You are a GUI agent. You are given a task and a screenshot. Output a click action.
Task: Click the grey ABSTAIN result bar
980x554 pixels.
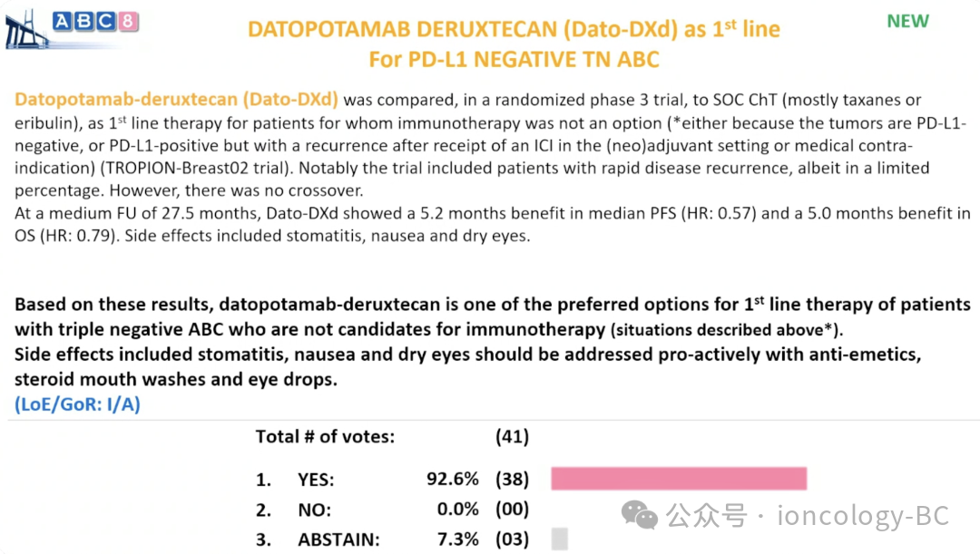[559, 539]
